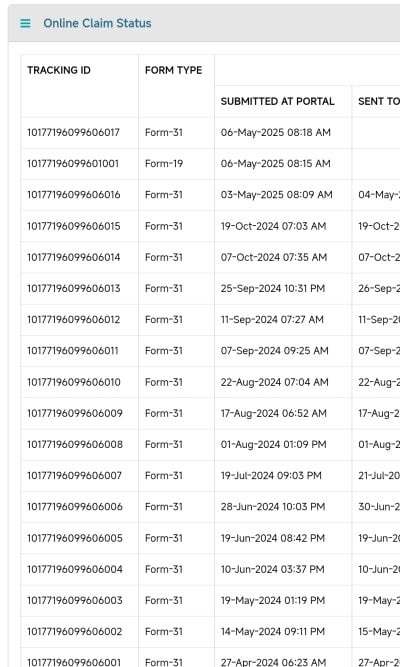Click submission date 07-Sep-2024 09:25 AM

click(x=274, y=351)
